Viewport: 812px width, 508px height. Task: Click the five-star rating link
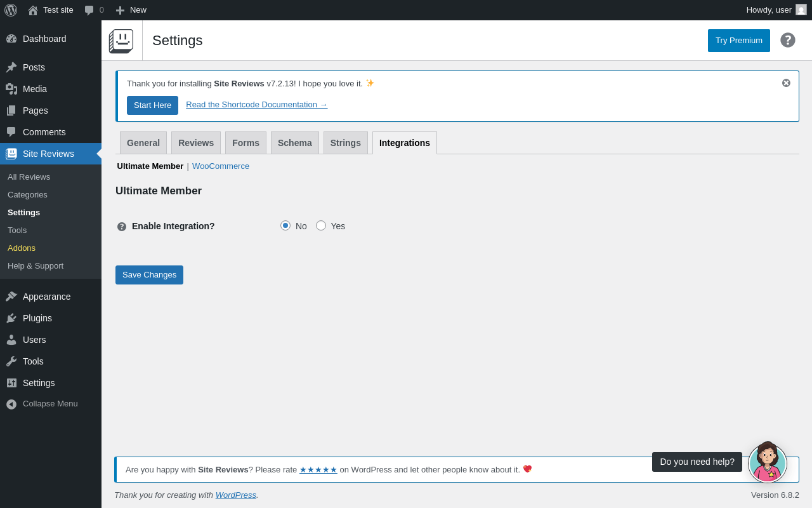[318, 470]
